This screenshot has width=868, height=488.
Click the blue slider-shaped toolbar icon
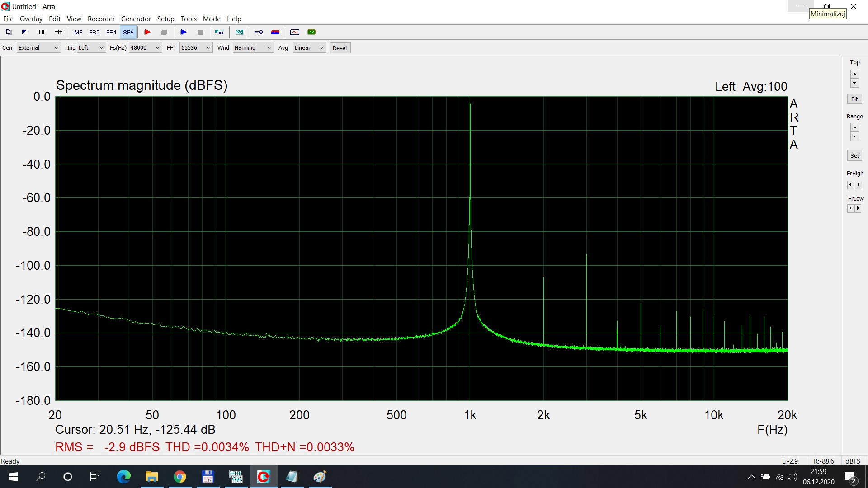click(259, 32)
